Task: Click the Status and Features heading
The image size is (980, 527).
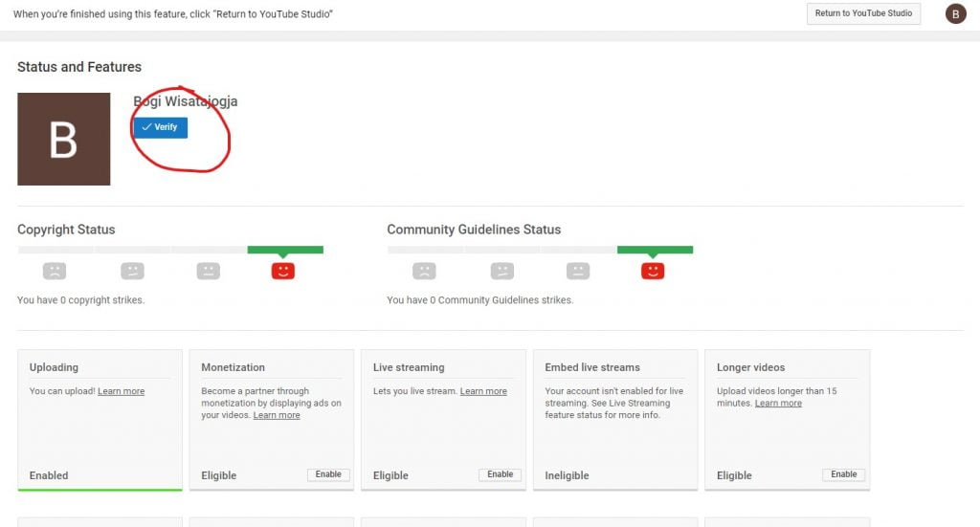Action: click(79, 67)
